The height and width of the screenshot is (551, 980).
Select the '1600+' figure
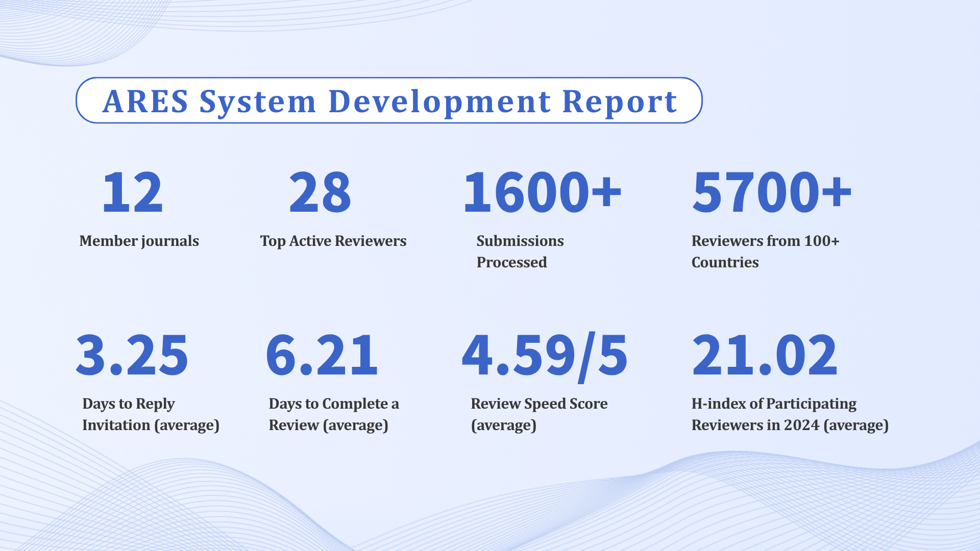coord(543,192)
